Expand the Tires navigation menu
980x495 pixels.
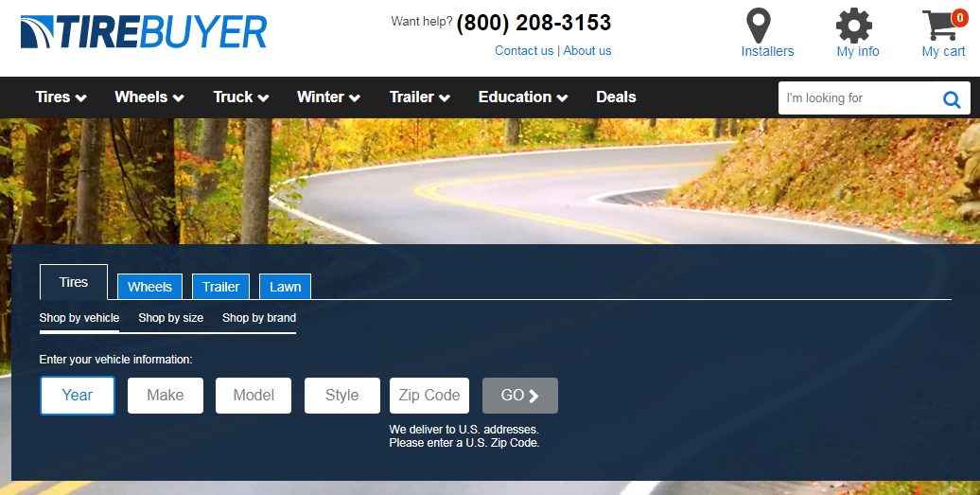pos(61,97)
